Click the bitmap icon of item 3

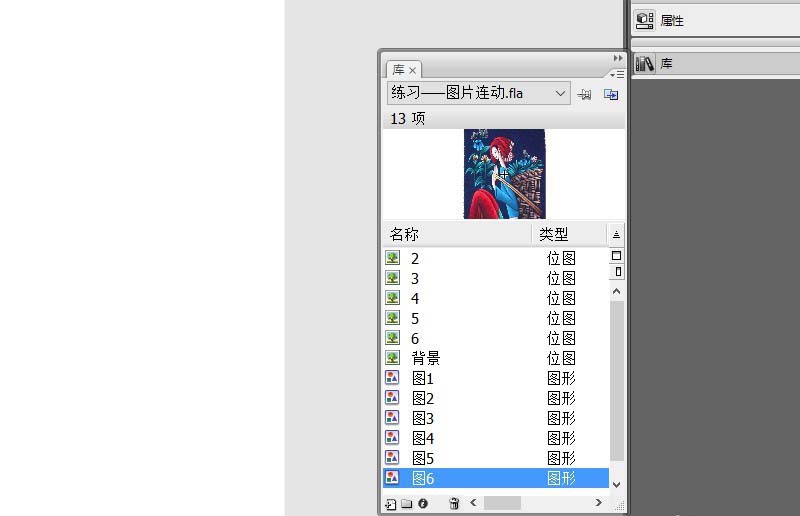click(392, 278)
